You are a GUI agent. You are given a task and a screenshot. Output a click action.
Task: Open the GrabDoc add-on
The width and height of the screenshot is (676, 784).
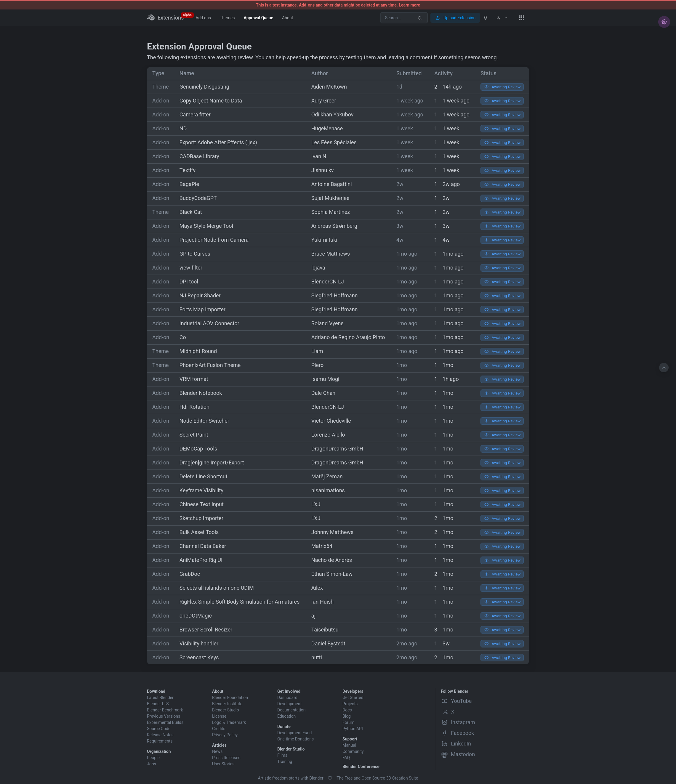(190, 574)
